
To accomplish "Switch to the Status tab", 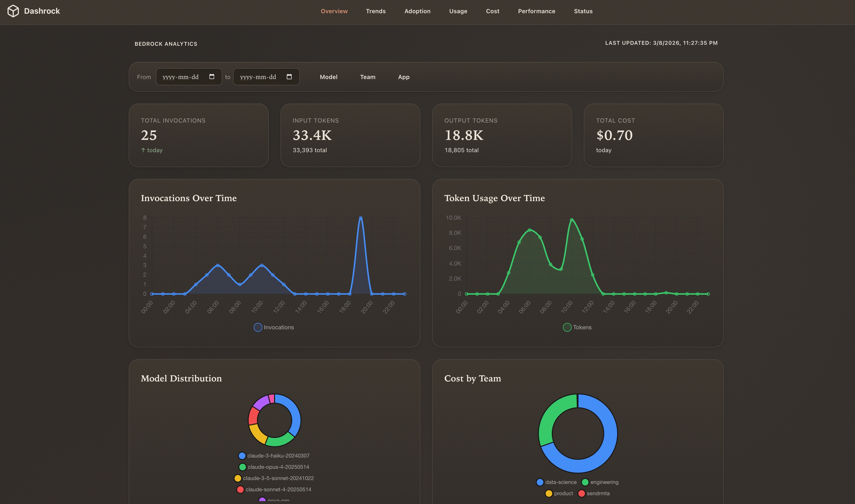I will [583, 11].
